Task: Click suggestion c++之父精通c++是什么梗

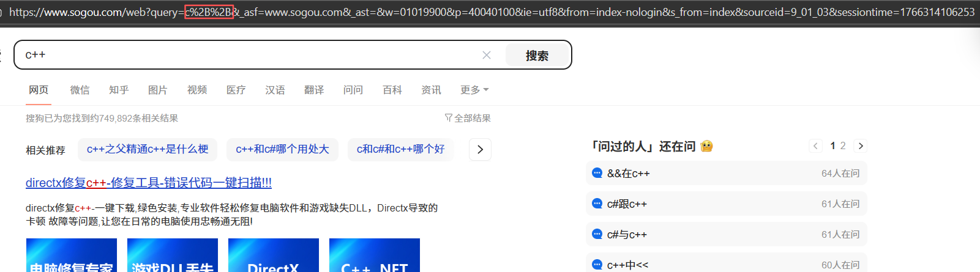Action: tap(148, 149)
